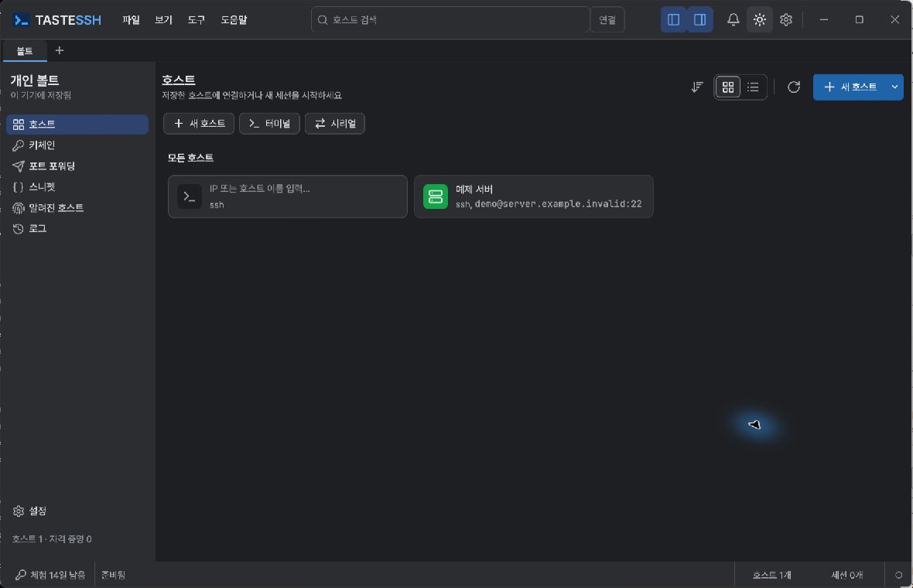Click the status circle icon at bottom right
The height and width of the screenshot is (588, 913).
tap(898, 575)
